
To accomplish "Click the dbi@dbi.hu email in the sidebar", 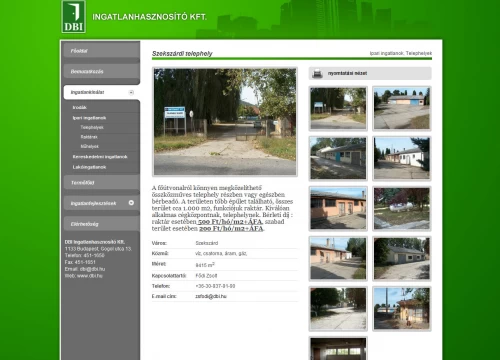I will click(x=92, y=269).
